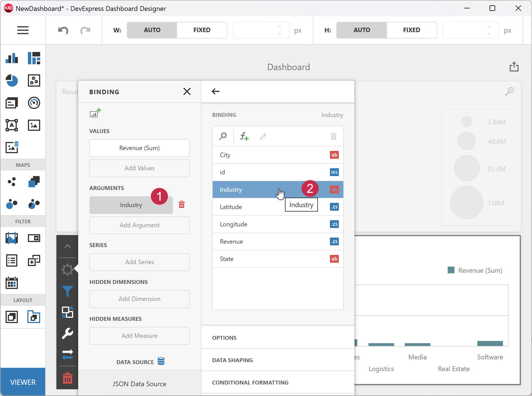Undo the last action
This screenshot has height=396, width=532.
[x=63, y=30]
